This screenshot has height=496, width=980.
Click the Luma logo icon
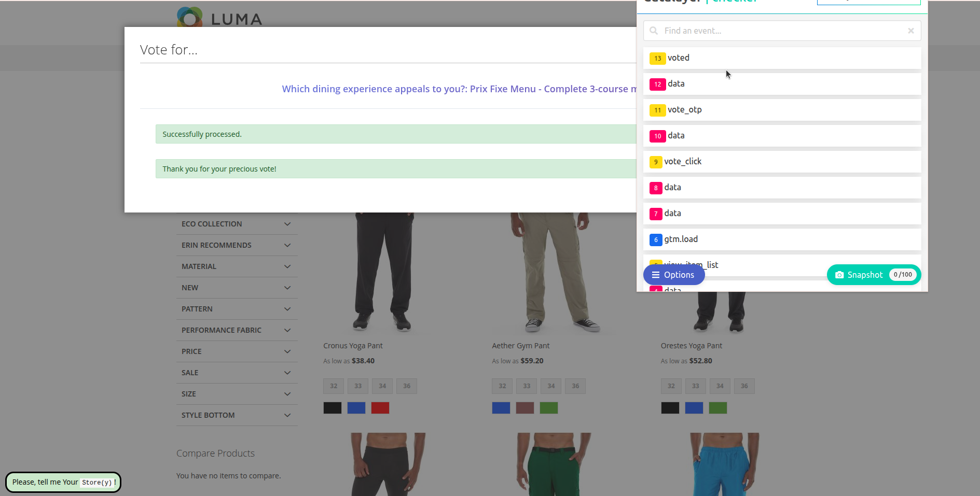point(189,17)
